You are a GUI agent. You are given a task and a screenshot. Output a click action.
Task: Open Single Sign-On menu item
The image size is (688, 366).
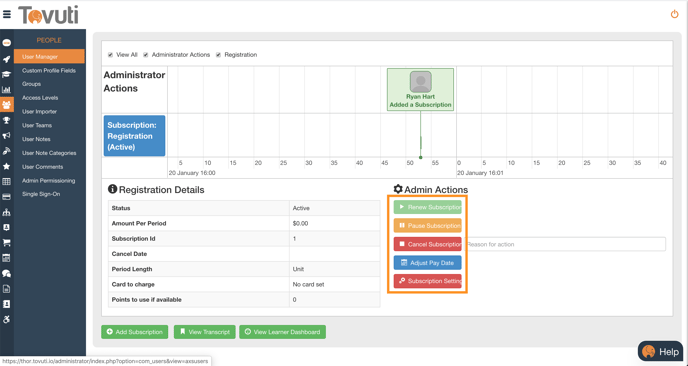(x=41, y=194)
